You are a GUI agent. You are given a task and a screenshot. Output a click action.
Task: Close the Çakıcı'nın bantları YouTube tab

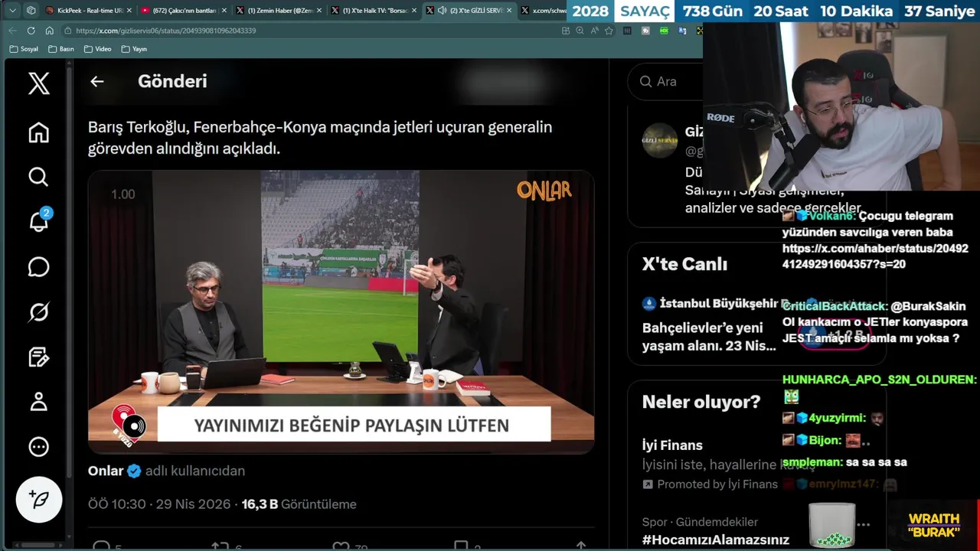coord(224,11)
